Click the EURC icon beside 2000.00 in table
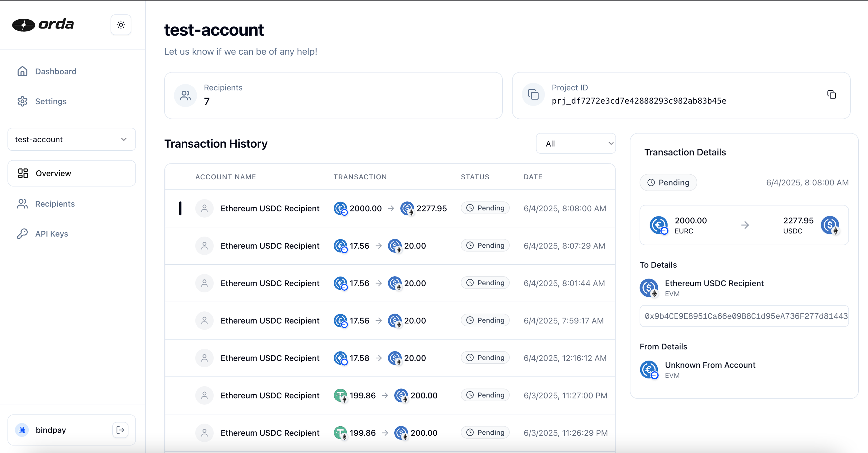The height and width of the screenshot is (453, 868). click(340, 209)
